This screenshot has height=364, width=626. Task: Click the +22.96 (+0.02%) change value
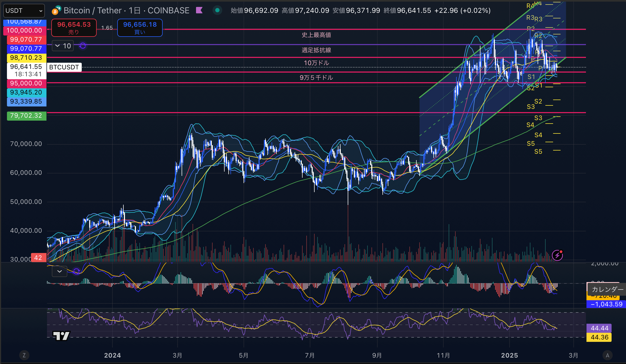(x=463, y=11)
